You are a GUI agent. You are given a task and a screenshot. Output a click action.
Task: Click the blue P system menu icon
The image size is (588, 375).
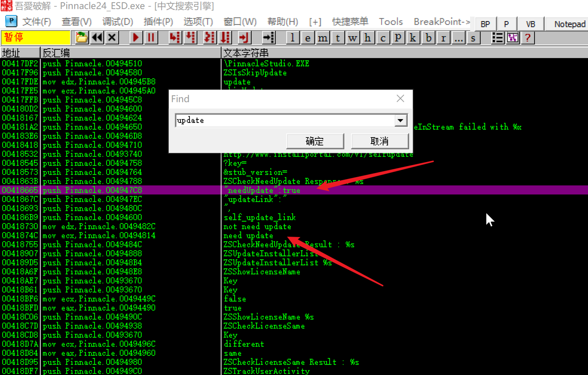coord(11,21)
